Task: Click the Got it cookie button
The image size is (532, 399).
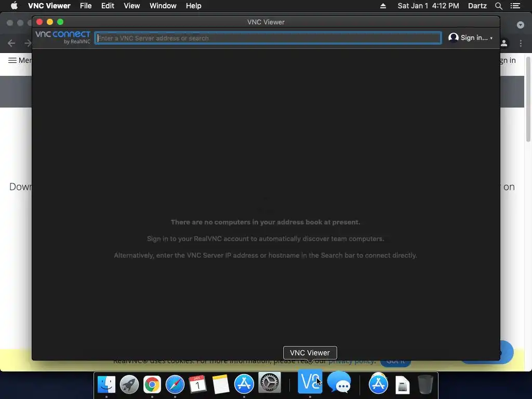Action: (x=395, y=362)
